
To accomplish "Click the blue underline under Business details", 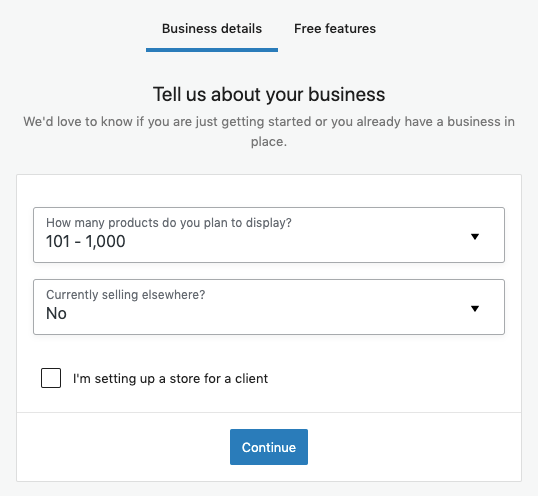I will pyautogui.click(x=212, y=50).
